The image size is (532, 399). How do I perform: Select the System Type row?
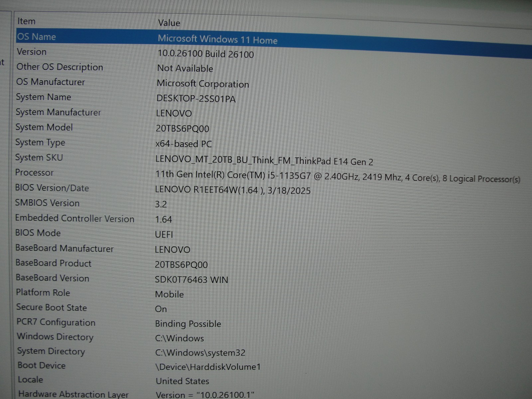(40, 142)
